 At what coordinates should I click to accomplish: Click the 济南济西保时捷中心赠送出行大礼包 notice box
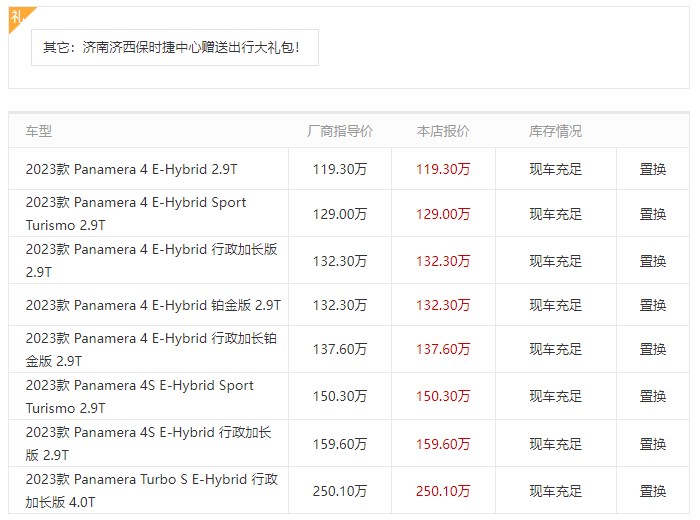175,47
